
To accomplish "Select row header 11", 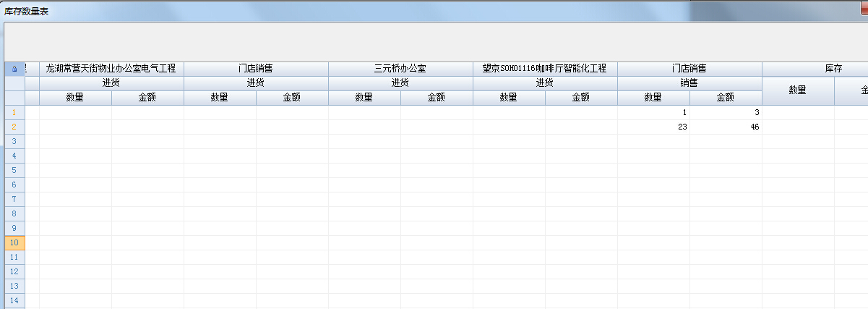I will pos(14,257).
